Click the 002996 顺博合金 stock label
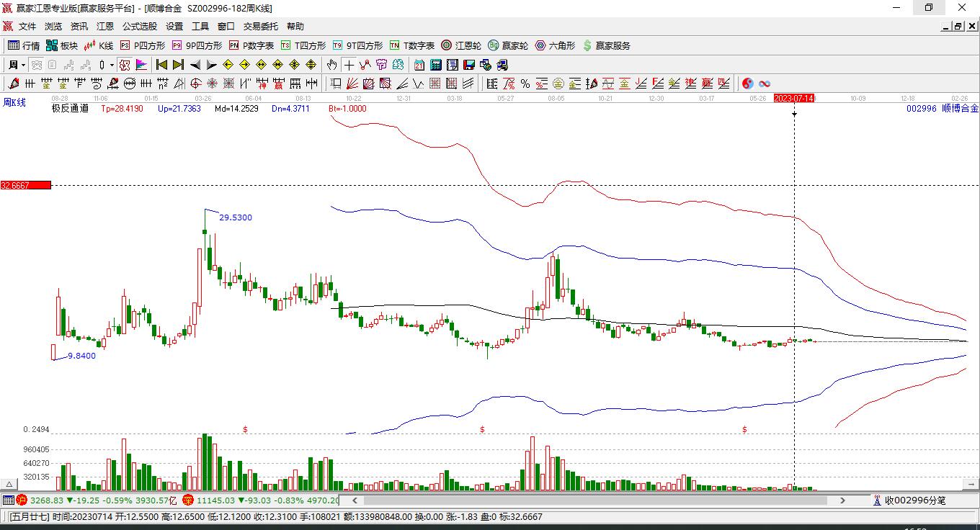 tap(943, 109)
